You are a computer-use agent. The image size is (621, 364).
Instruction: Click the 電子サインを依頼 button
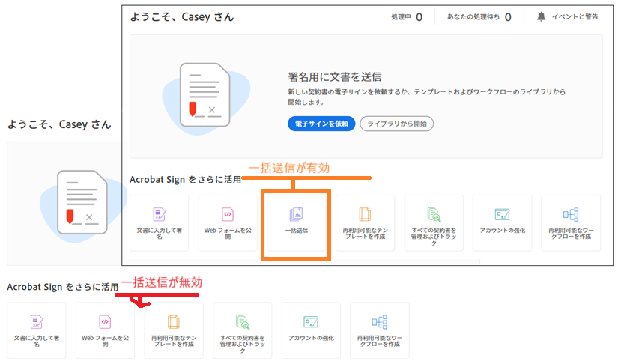coord(321,124)
